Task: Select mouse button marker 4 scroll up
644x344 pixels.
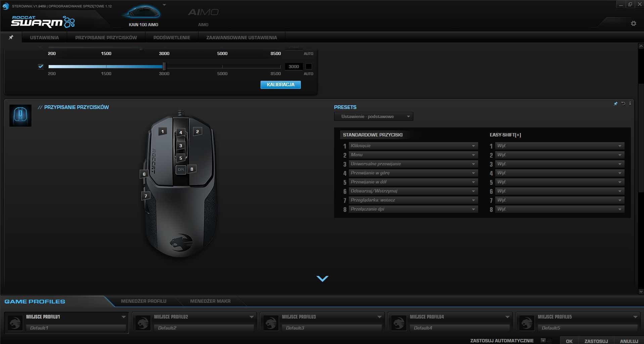Action: point(181,132)
